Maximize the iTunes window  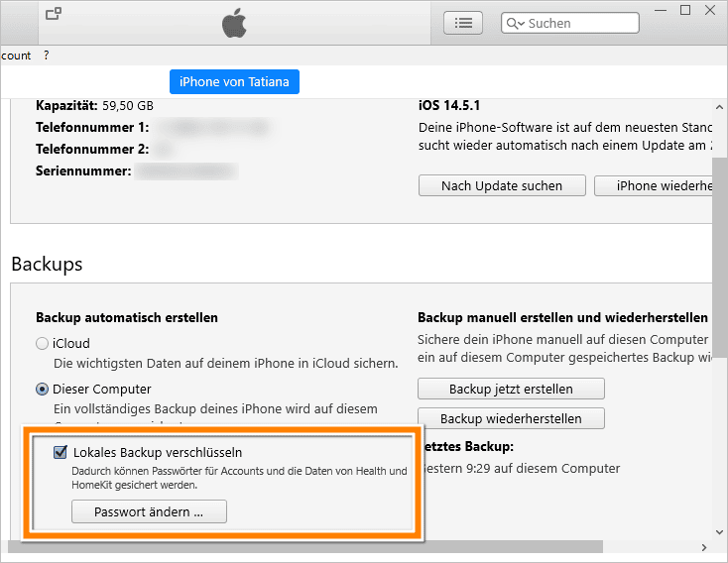685,10
